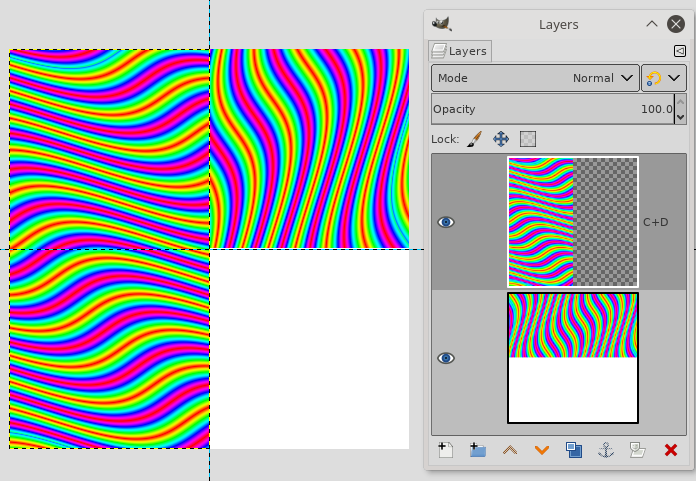Select the C+D layer thumbnail
Viewport: 696px width, 481px height.
[x=573, y=222]
